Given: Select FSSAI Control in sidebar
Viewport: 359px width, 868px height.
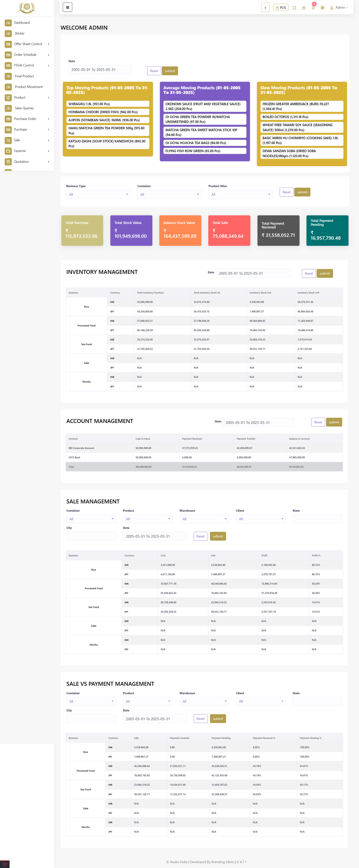Looking at the screenshot, I should click(24, 65).
